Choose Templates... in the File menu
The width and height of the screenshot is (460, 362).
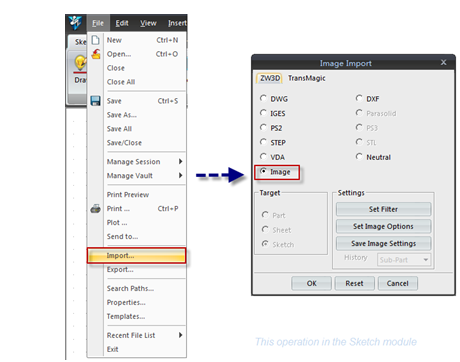[x=137, y=317]
